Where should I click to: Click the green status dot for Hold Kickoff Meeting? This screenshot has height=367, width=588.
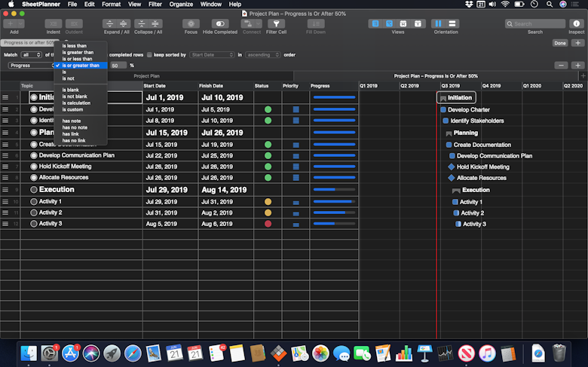tap(268, 167)
